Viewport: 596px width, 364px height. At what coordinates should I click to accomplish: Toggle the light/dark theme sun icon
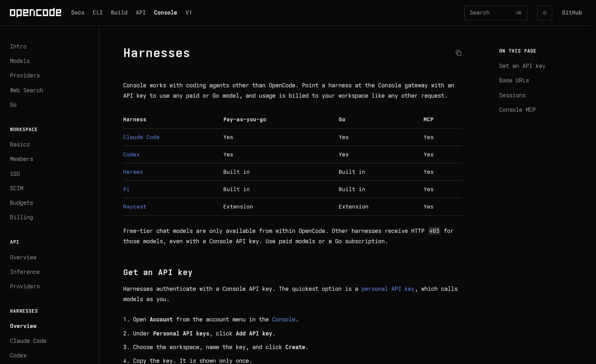click(544, 13)
